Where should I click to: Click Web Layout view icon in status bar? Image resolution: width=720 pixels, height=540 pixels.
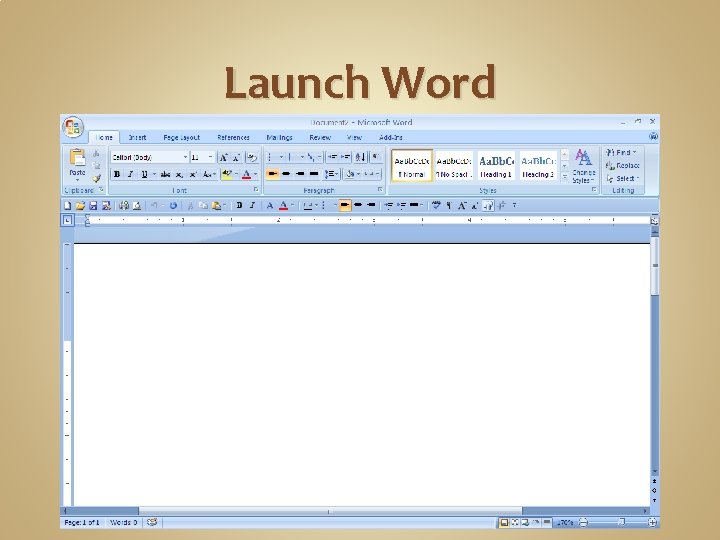coord(525,522)
